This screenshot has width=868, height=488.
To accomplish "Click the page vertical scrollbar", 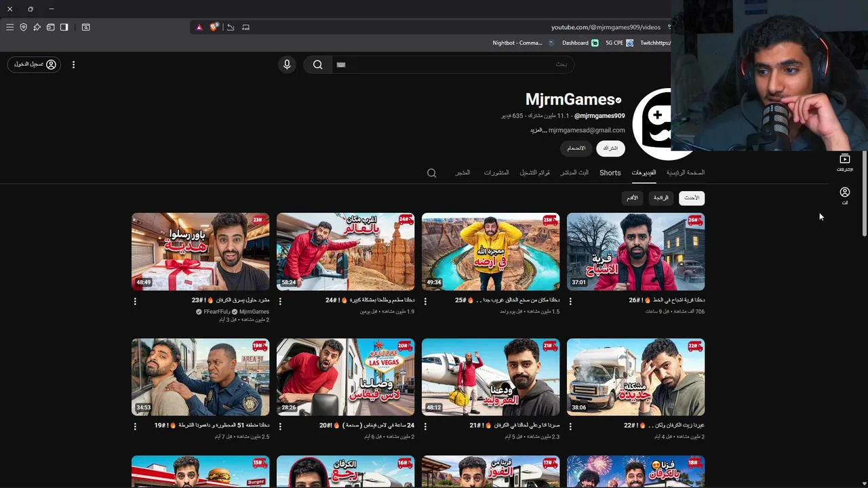I will pyautogui.click(x=864, y=193).
